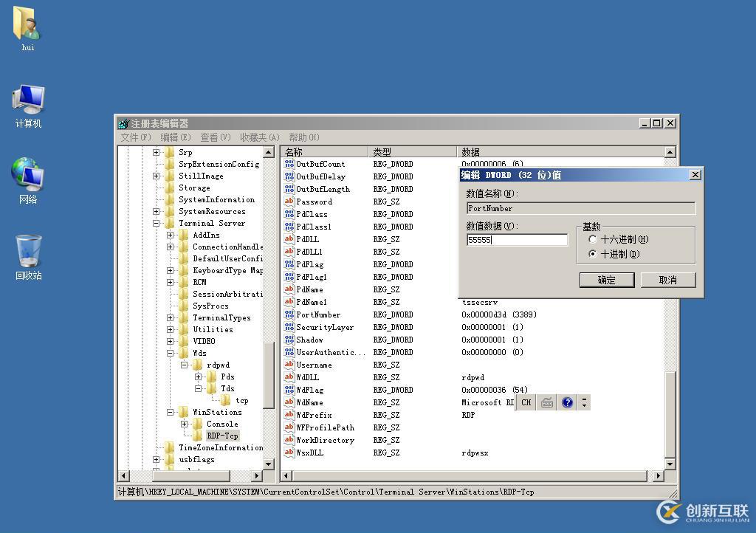Expand the Console tree node
The height and width of the screenshot is (533, 756).
[x=185, y=424]
